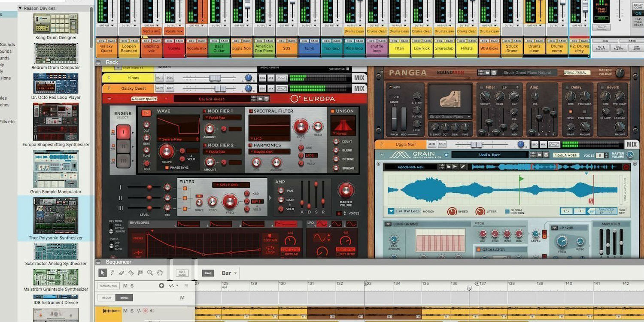Viewport: 644px width, 322px height.
Task: Select the Magnifying Glass zoom tool
Action: [x=150, y=273]
